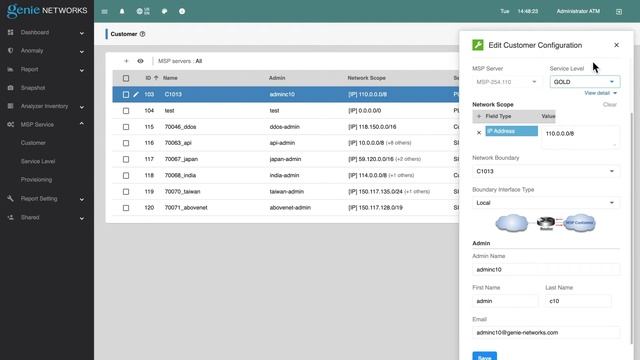The width and height of the screenshot is (640, 360).
Task: Tick the checkbox for 70070_taiwan
Action: 126,191
